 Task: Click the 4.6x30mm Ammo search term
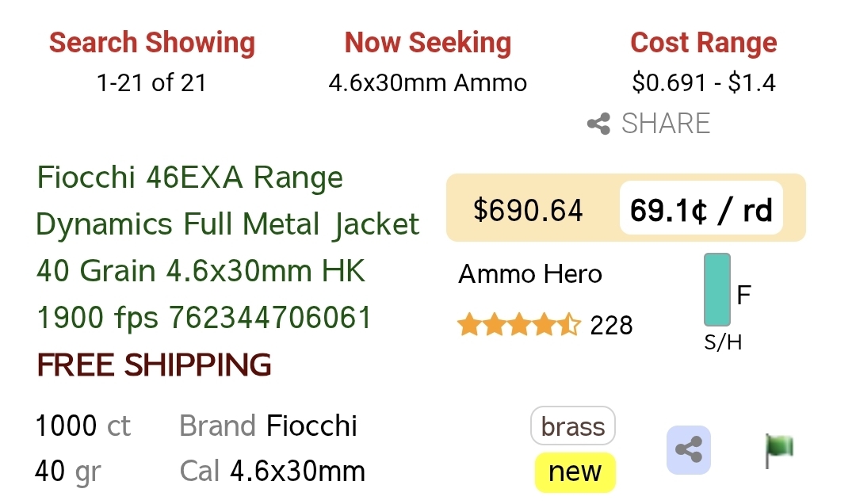pyautogui.click(x=427, y=82)
